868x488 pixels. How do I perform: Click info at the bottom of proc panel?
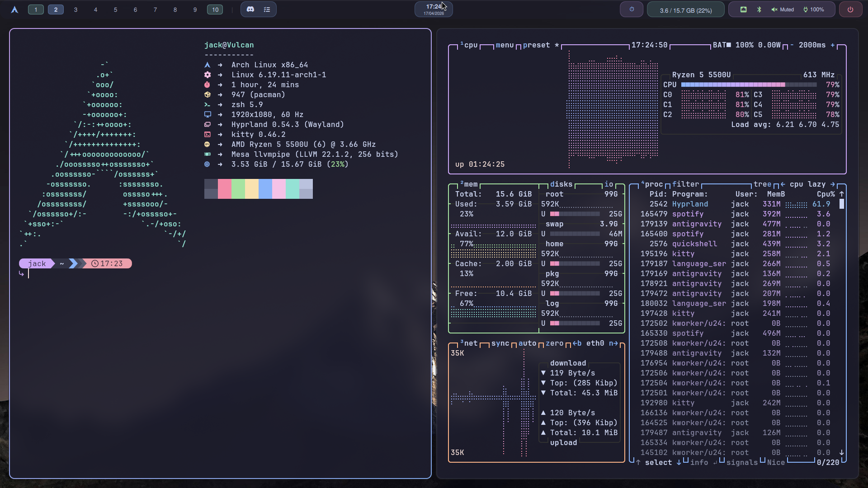699,463
